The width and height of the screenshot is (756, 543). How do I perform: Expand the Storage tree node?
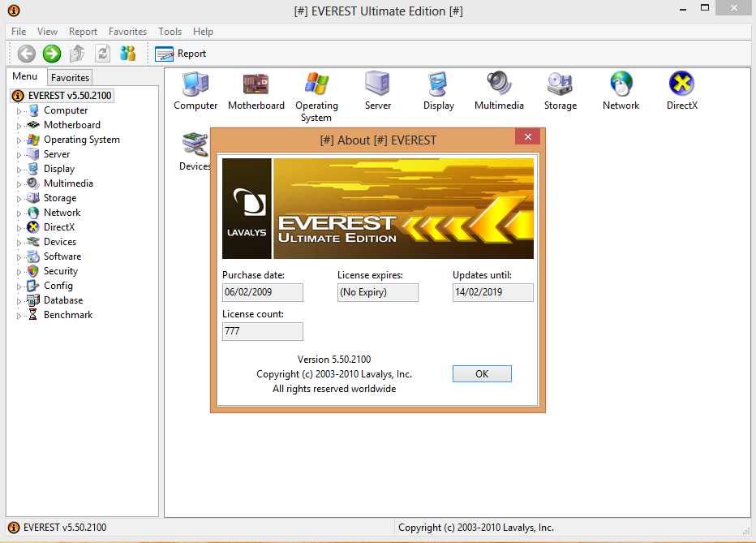pos(19,199)
